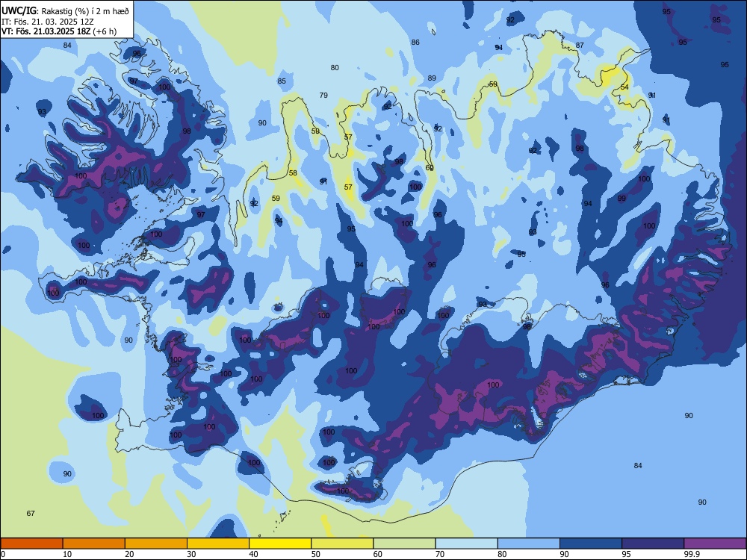Click the humidity value '87' on the map

(x=580, y=46)
